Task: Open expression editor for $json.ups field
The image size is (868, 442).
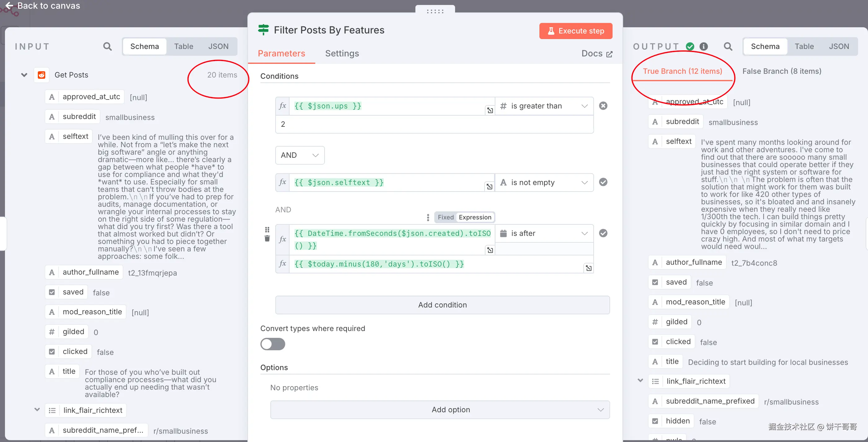Action: pyautogui.click(x=490, y=110)
